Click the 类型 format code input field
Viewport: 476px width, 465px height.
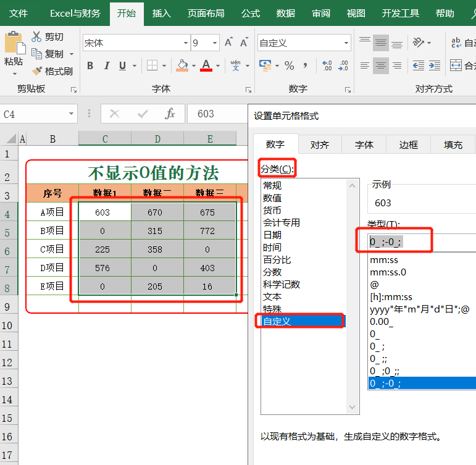[x=422, y=242]
